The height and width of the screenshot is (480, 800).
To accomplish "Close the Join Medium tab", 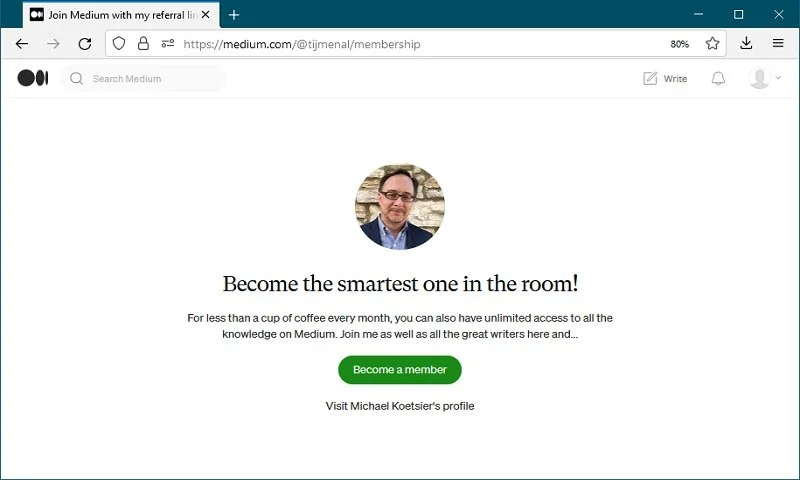I will pyautogui.click(x=206, y=15).
